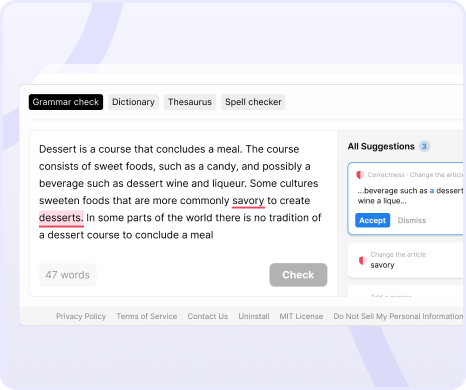Click the underlined word savory in text
The height and width of the screenshot is (390, 466).
coord(248,201)
